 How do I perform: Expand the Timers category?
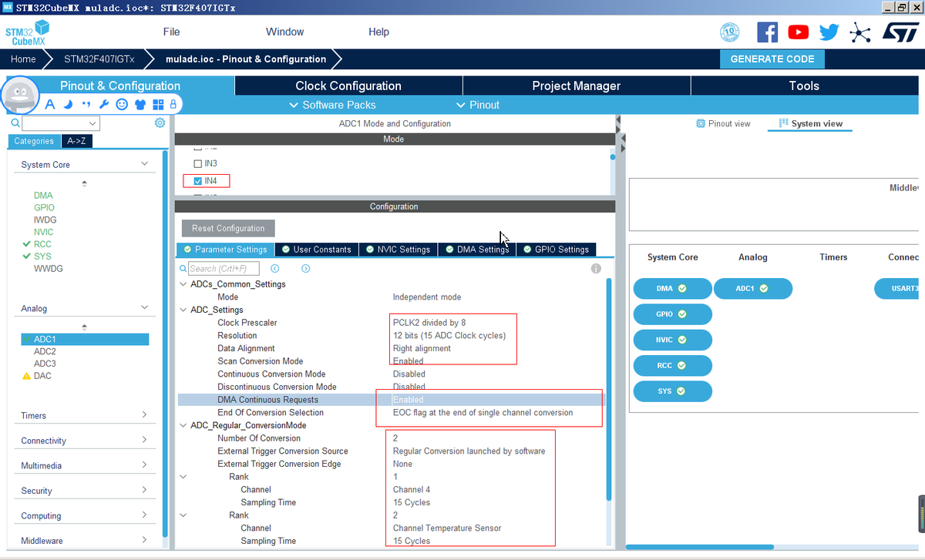pos(144,415)
